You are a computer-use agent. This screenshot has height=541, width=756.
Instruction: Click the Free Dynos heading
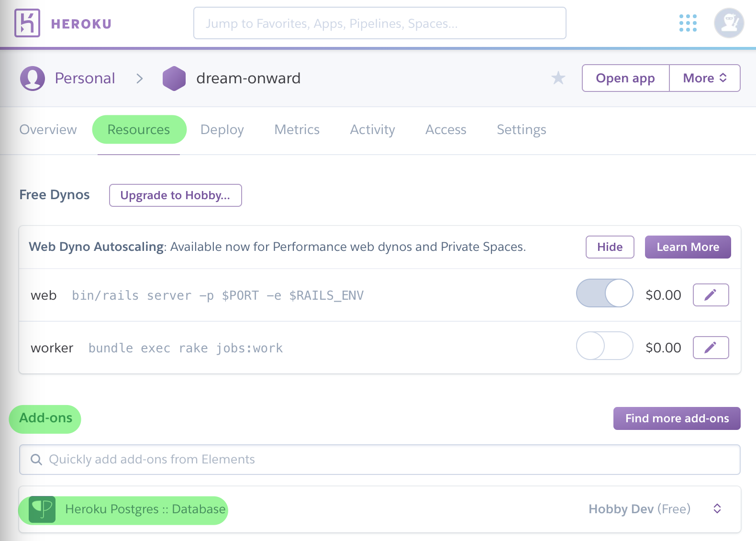click(55, 195)
